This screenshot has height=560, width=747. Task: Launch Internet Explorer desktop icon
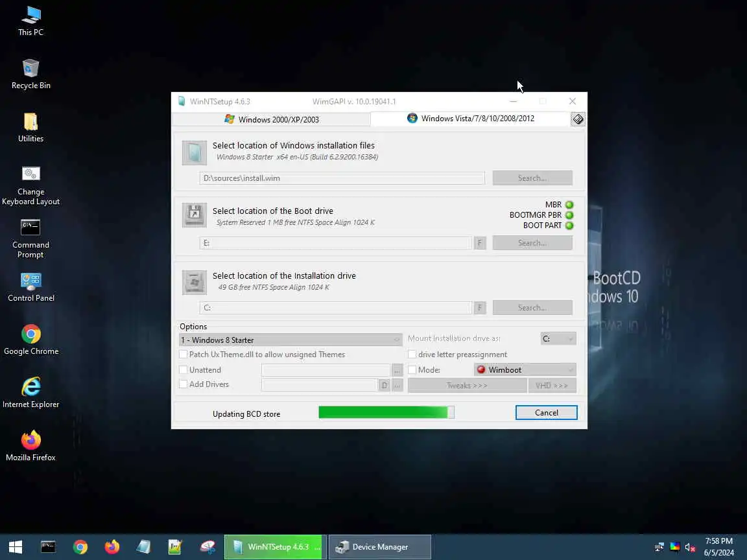[x=31, y=393]
